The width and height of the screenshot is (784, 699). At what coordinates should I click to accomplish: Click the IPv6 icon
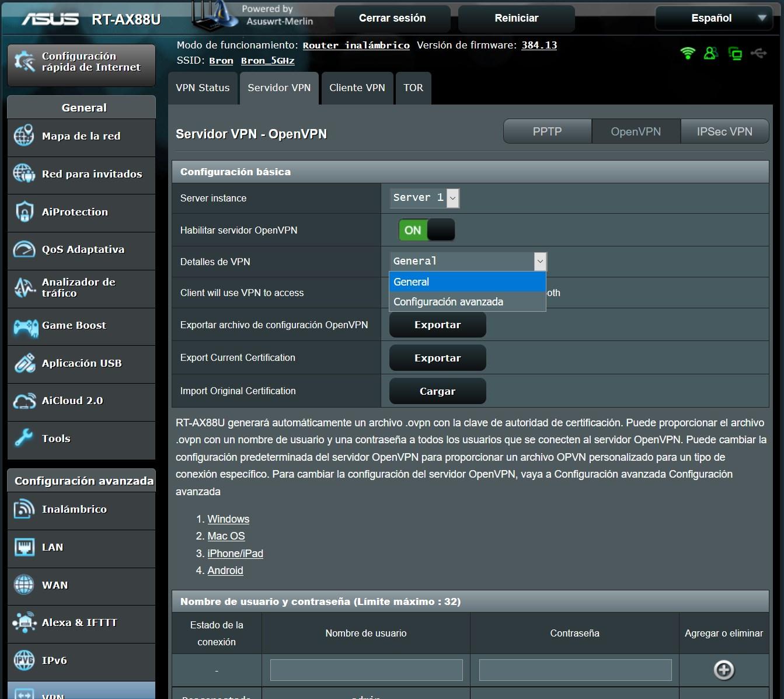tap(24, 660)
